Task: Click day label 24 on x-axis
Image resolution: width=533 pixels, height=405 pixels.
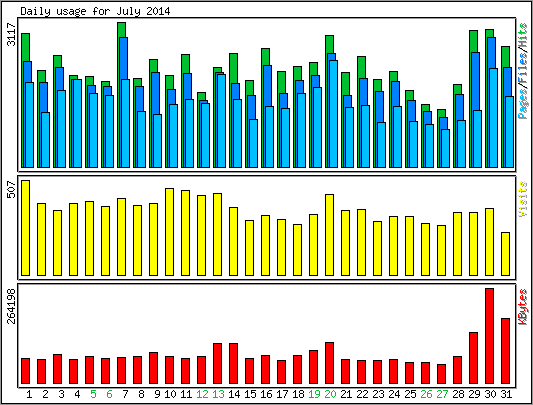Action: [394, 394]
